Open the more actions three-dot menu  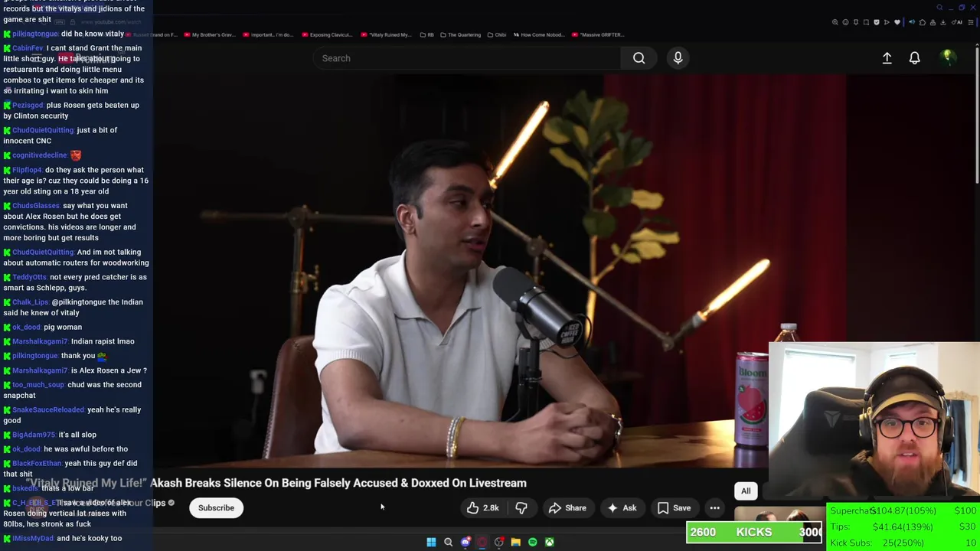coord(714,508)
